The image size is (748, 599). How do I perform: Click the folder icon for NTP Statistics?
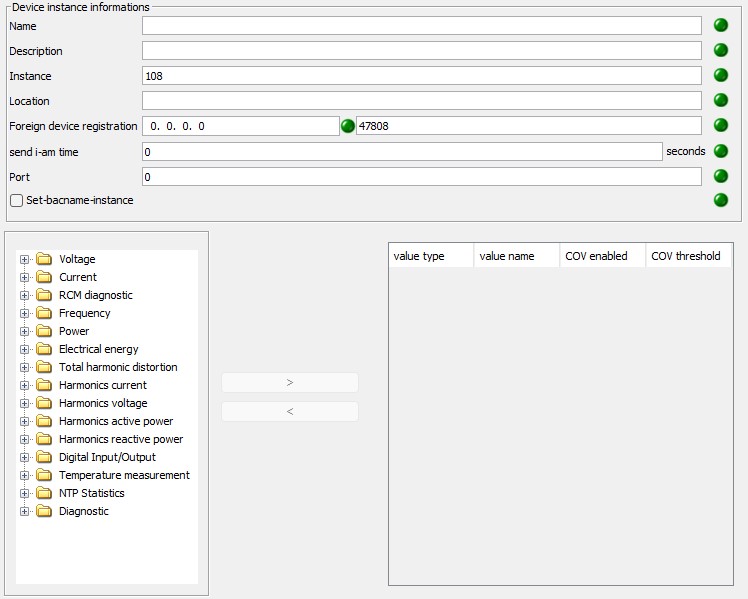[x=43, y=493]
